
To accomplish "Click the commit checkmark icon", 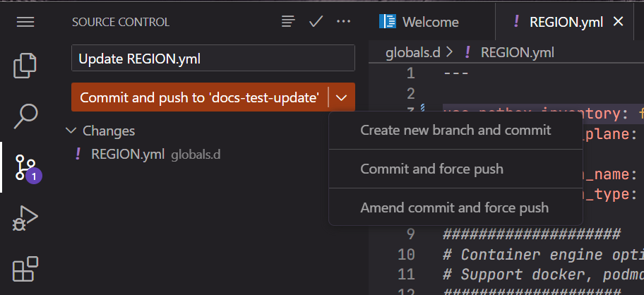I will (x=316, y=22).
